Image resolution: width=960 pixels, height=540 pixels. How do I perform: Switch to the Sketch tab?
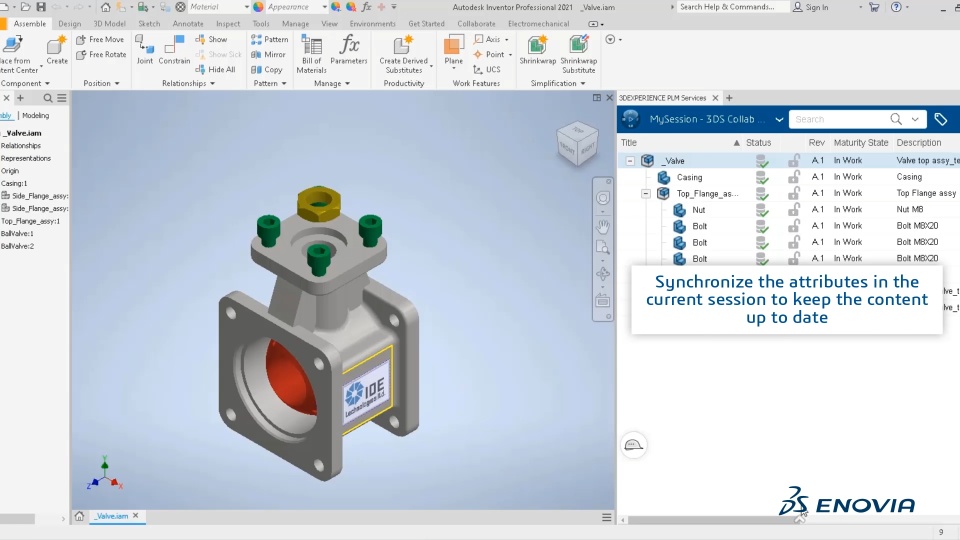click(149, 24)
